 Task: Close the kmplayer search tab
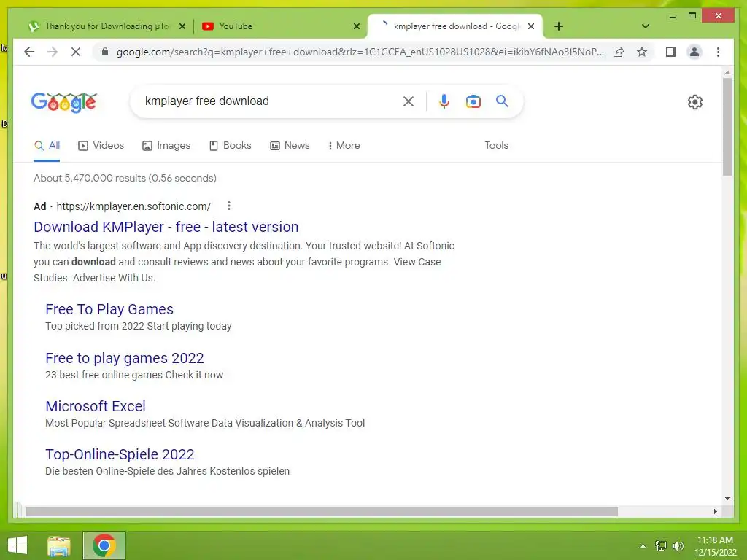point(531,26)
